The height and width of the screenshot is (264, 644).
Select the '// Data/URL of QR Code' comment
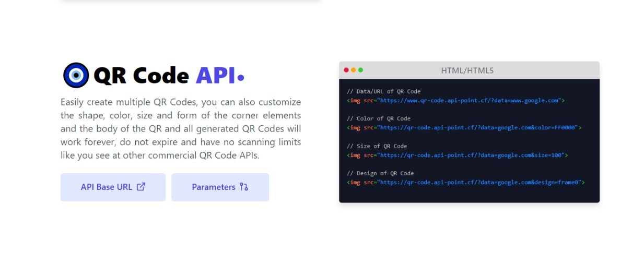[x=383, y=91]
